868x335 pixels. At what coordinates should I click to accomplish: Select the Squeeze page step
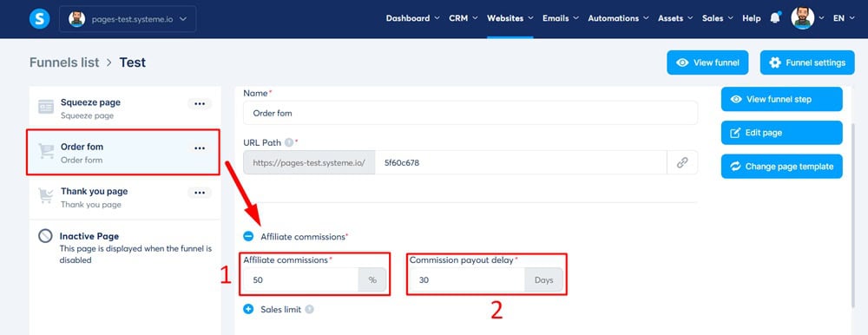125,108
